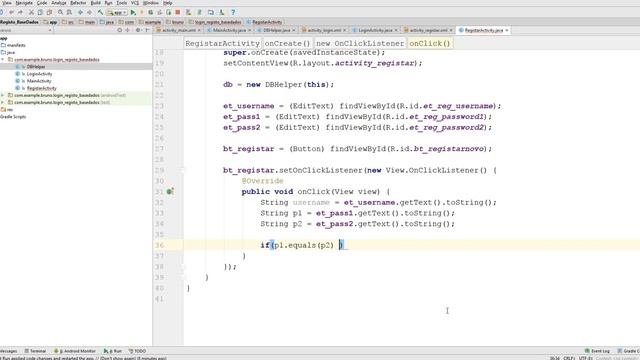
Task: Click the Make Project hammer icon
Action: (100, 13)
